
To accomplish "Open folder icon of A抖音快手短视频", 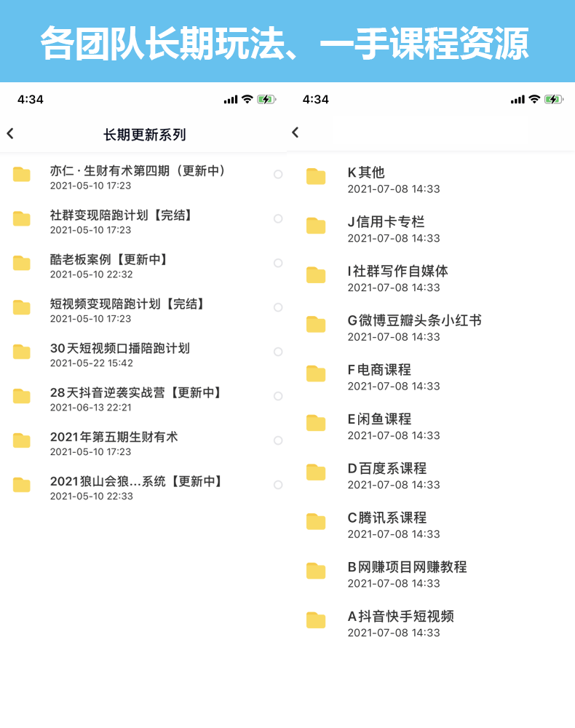I will 316,620.
